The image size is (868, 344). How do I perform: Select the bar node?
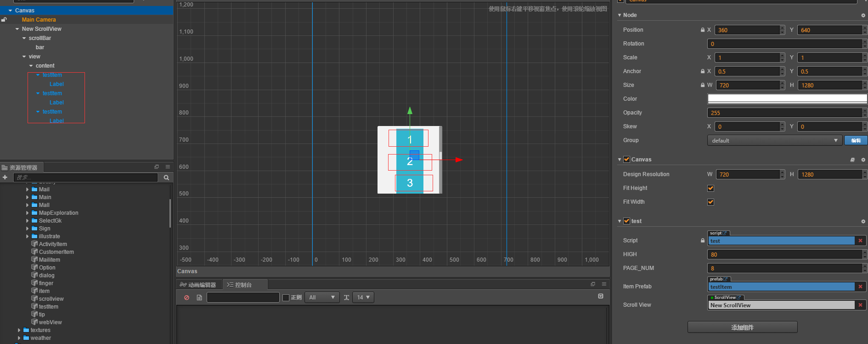pyautogui.click(x=40, y=47)
